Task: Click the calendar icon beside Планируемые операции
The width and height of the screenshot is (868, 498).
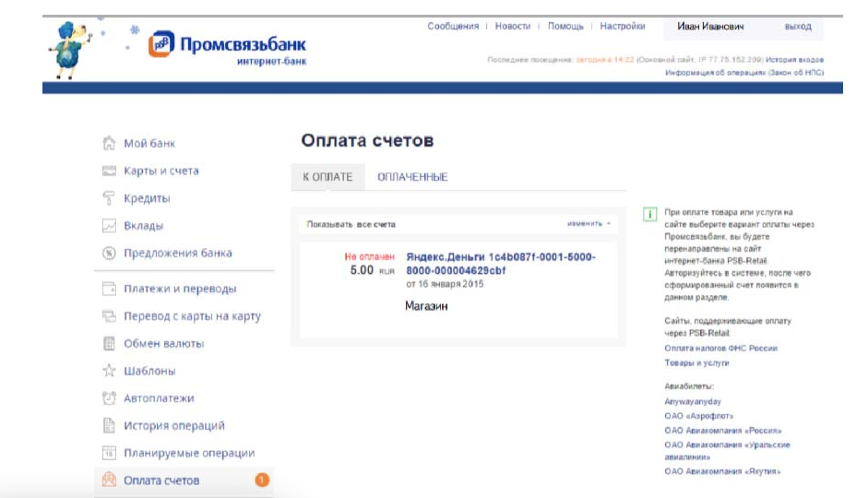Action: coord(109,453)
